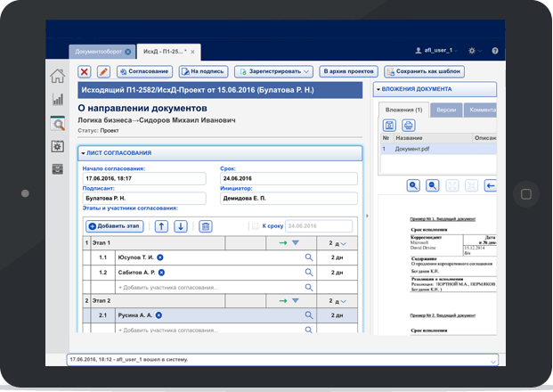Select the Этап 2 row label
The image size is (553, 392).
click(102, 301)
